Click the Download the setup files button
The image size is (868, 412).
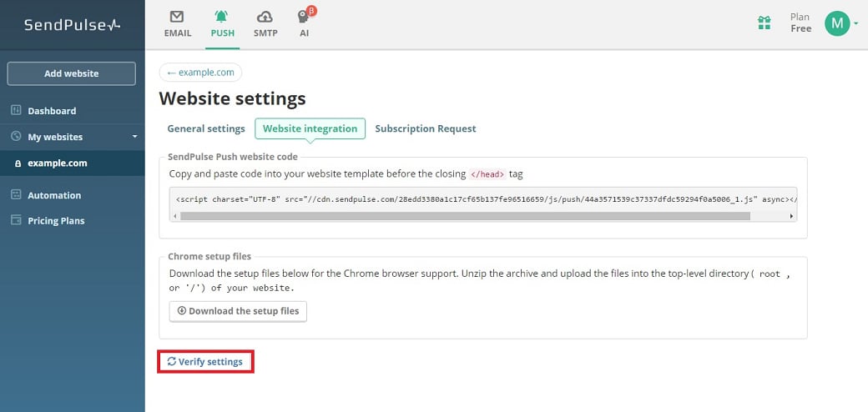coord(238,311)
